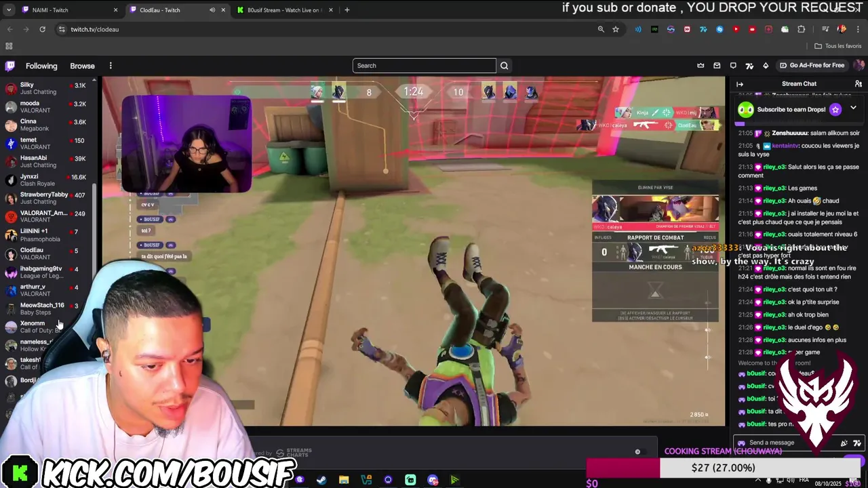868x488 pixels.
Task: Open Tous les favoris bookmarks folder
Action: click(x=837, y=46)
